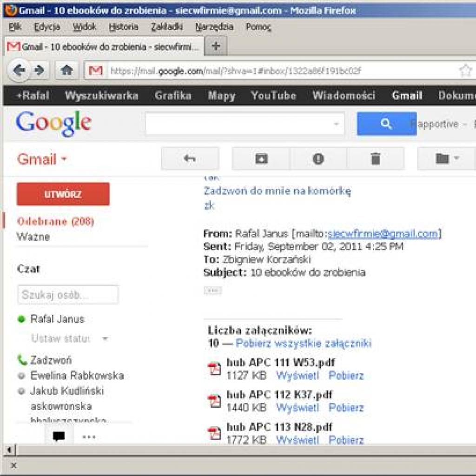This screenshot has height=476, width=476.
Task: Bookmark page with the star icon
Action: [466, 71]
